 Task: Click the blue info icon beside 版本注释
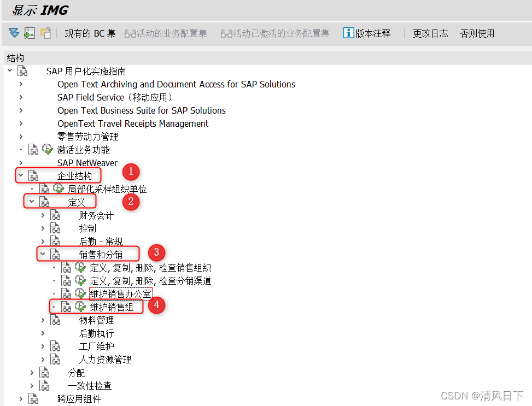click(348, 33)
